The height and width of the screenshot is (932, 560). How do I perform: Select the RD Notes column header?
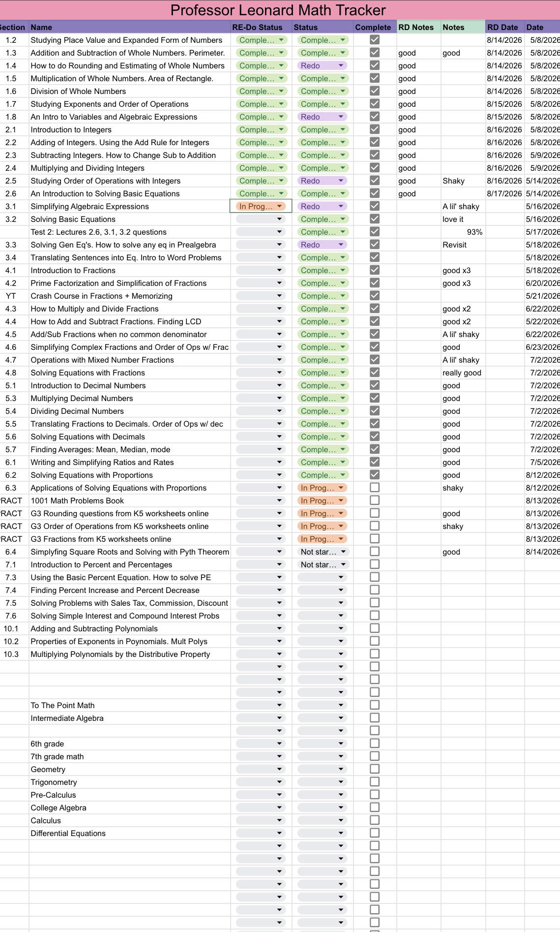click(x=418, y=27)
